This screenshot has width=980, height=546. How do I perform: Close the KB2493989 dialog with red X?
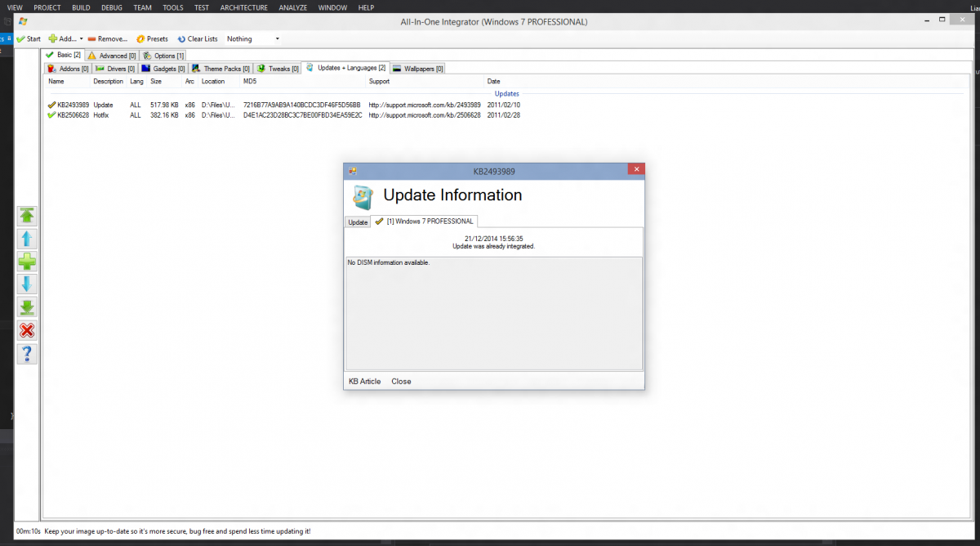636,169
